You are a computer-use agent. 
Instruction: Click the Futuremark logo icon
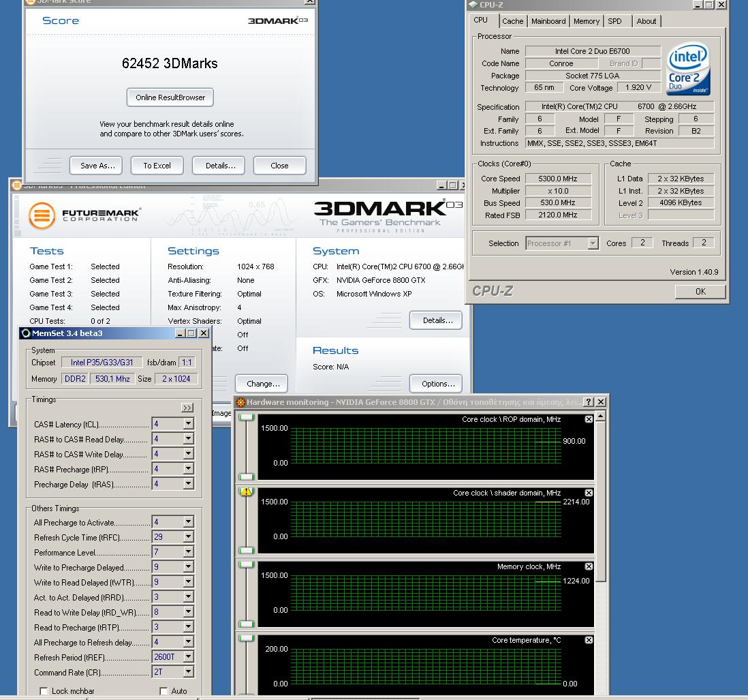[42, 215]
